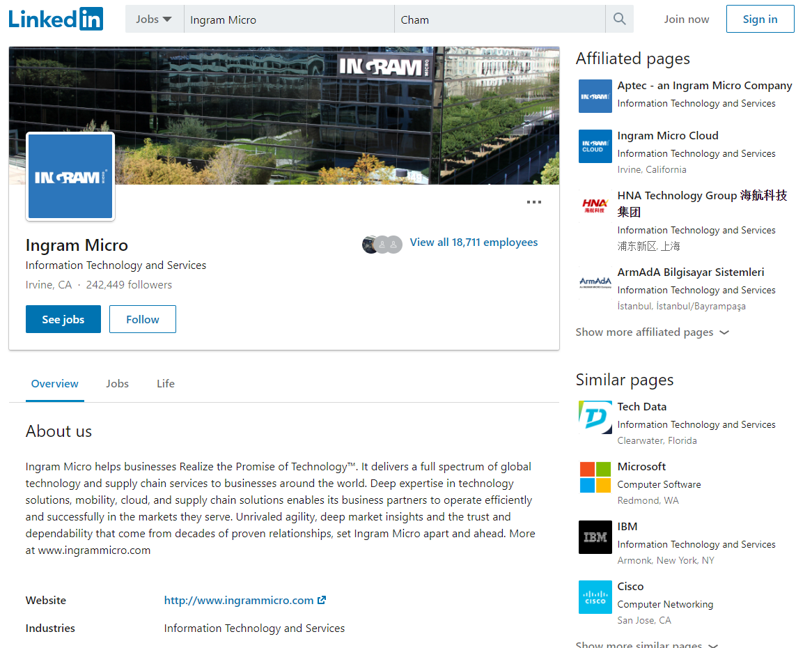Open ArmAdA Bilgisayar Sistemleri page link
812x648 pixels.
[x=691, y=272]
